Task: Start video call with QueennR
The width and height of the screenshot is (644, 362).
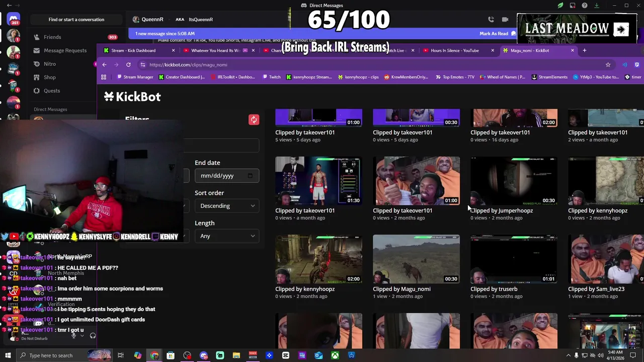Action: click(505, 20)
